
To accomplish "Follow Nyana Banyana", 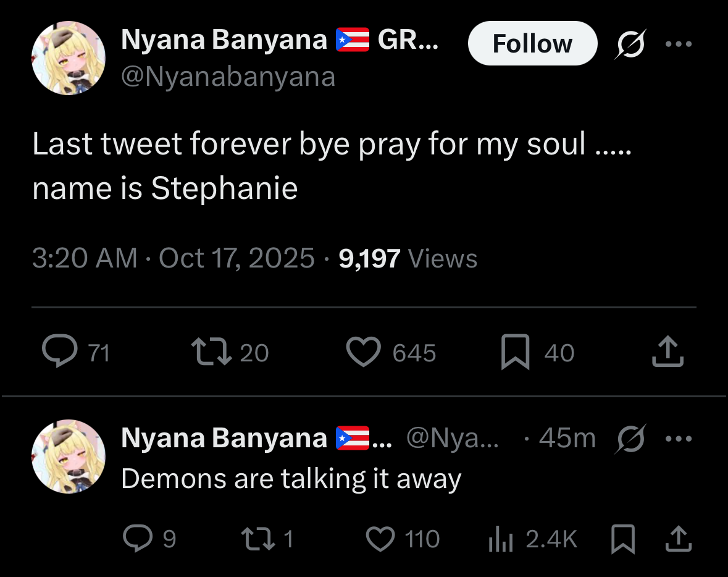I will click(532, 43).
